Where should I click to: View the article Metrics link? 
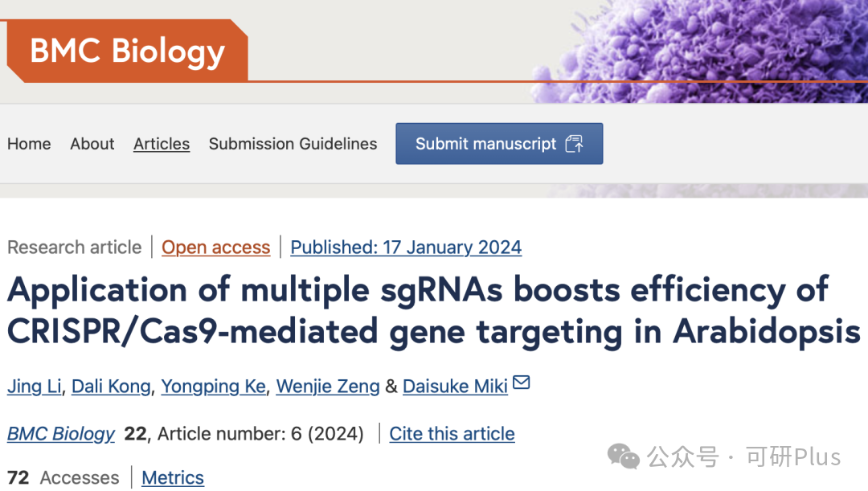point(173,477)
